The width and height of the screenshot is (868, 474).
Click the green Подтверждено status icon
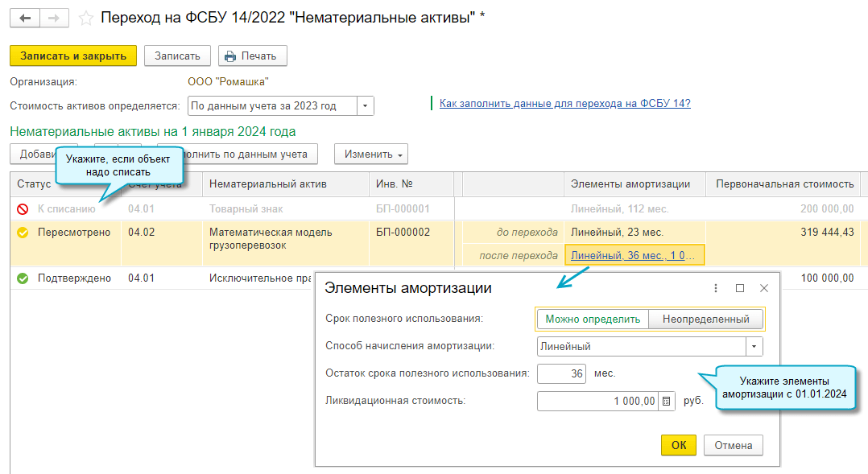pos(23,278)
